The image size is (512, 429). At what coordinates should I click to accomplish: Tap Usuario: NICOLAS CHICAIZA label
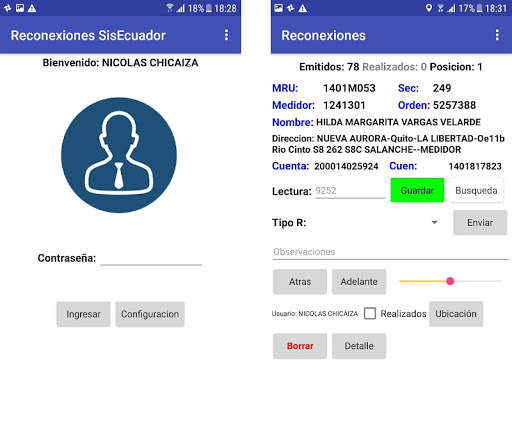[x=315, y=314]
